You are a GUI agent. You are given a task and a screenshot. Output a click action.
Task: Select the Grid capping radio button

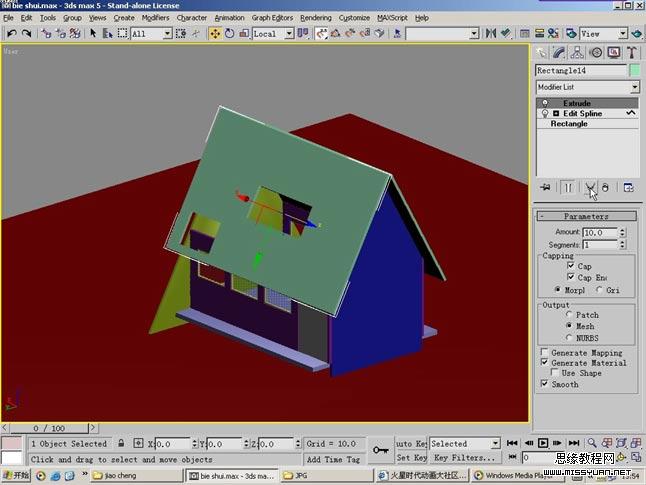[599, 290]
